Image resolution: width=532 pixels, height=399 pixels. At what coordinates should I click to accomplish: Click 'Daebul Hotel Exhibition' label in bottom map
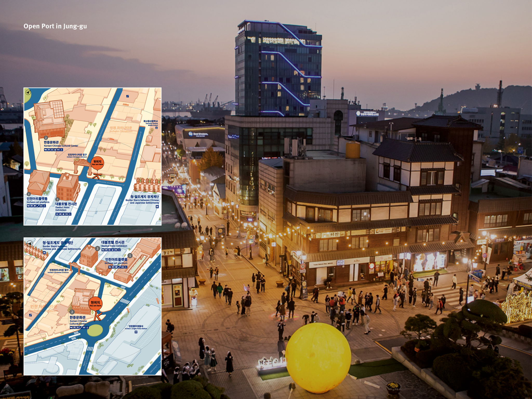click(114, 246)
